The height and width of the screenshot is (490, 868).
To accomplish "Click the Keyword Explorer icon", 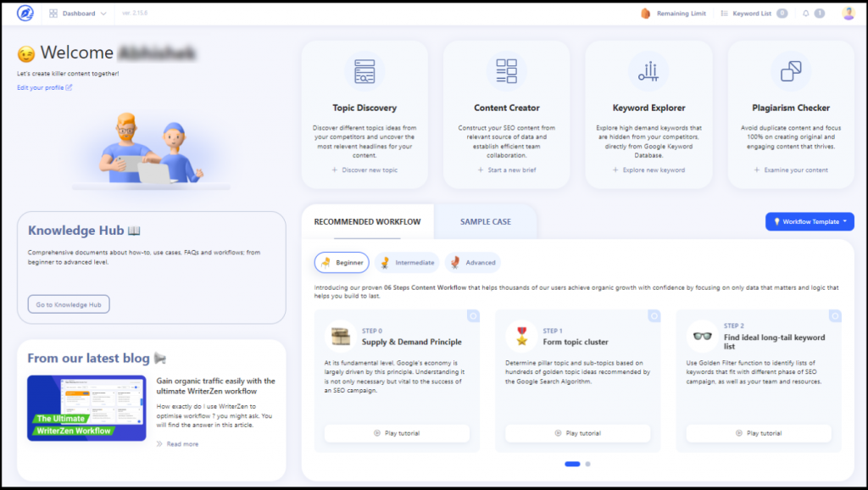I will (x=648, y=71).
